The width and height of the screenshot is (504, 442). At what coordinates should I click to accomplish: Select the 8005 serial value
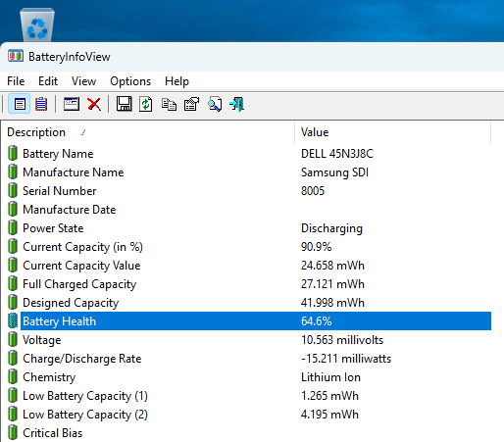pos(313,191)
